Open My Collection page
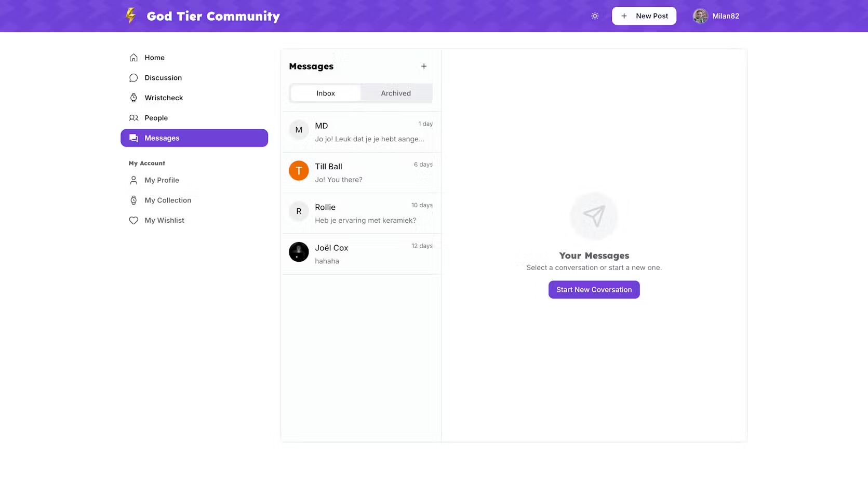 click(168, 200)
